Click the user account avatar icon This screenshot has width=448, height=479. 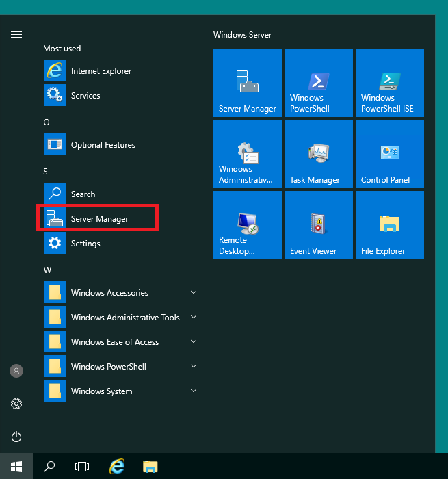[16, 371]
